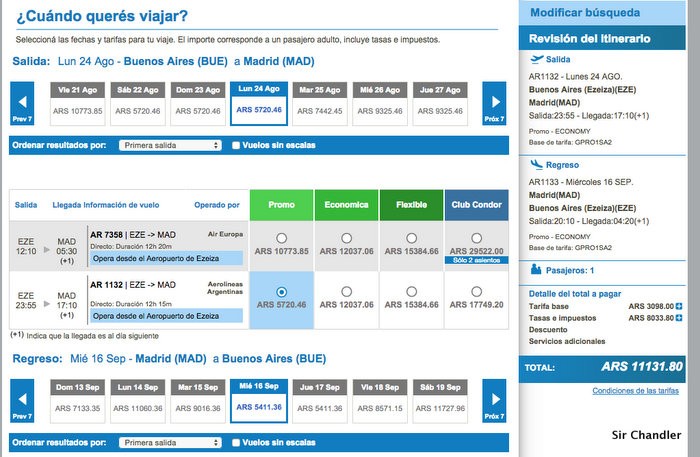Enable outbound Vuelos sin escalas checkbox

click(x=236, y=145)
